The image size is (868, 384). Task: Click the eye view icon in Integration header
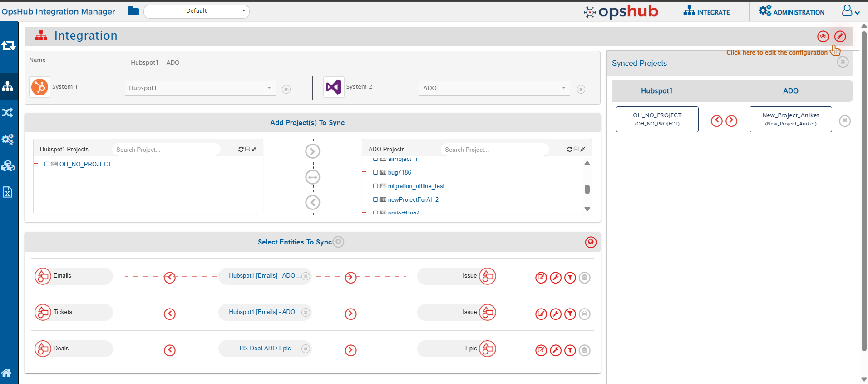823,36
